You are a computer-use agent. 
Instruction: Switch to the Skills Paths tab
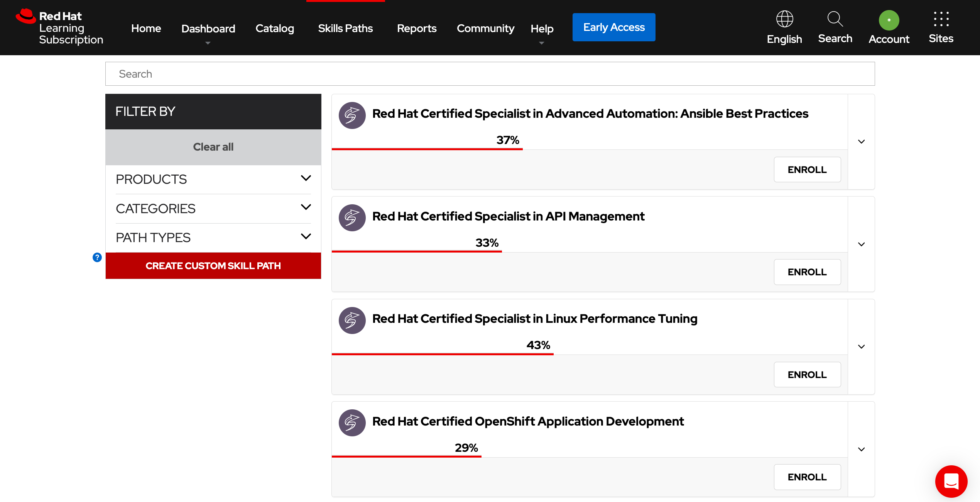pos(345,28)
